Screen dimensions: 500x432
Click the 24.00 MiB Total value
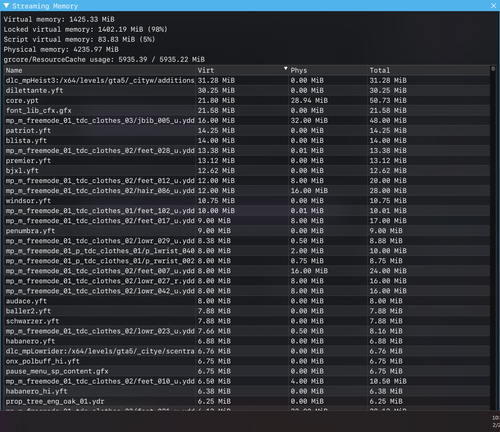(388, 271)
